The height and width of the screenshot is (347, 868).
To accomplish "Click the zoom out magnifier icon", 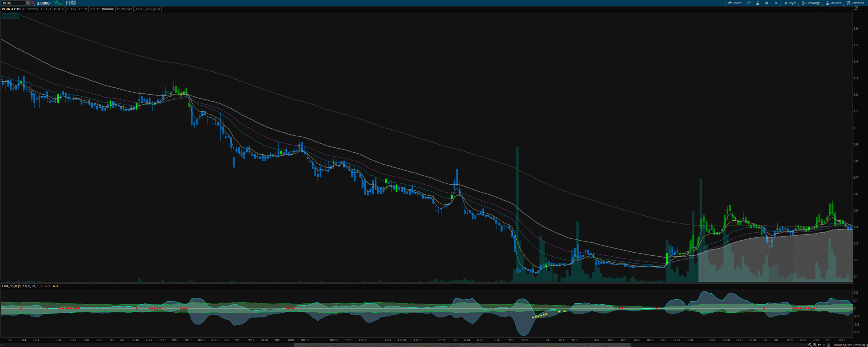I will click(810, 345).
